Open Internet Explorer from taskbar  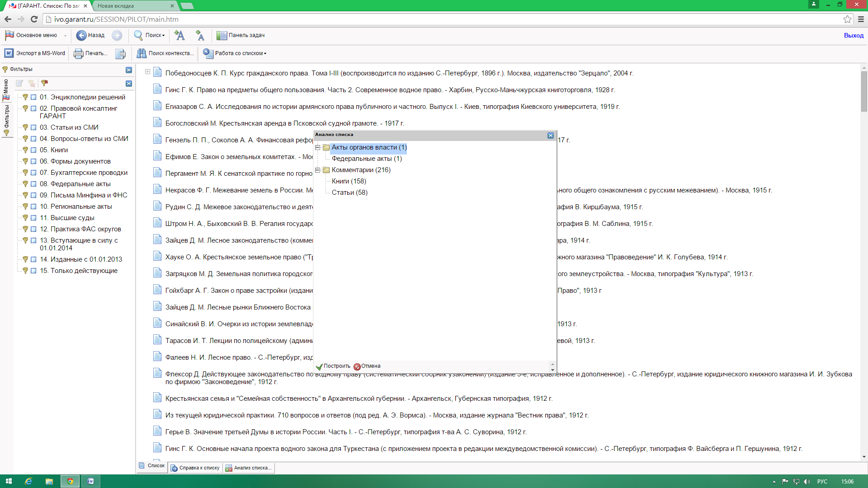pyautogui.click(x=28, y=481)
